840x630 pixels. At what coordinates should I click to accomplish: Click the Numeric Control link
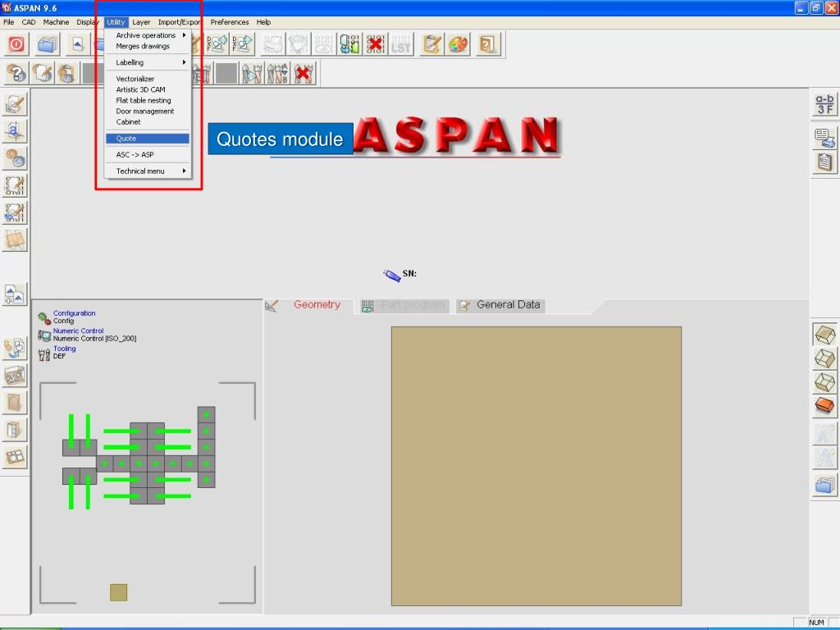78,331
